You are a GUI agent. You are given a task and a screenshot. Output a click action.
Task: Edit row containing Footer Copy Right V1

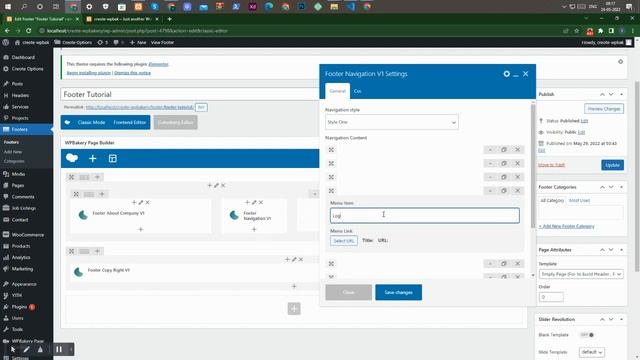tap(294, 260)
